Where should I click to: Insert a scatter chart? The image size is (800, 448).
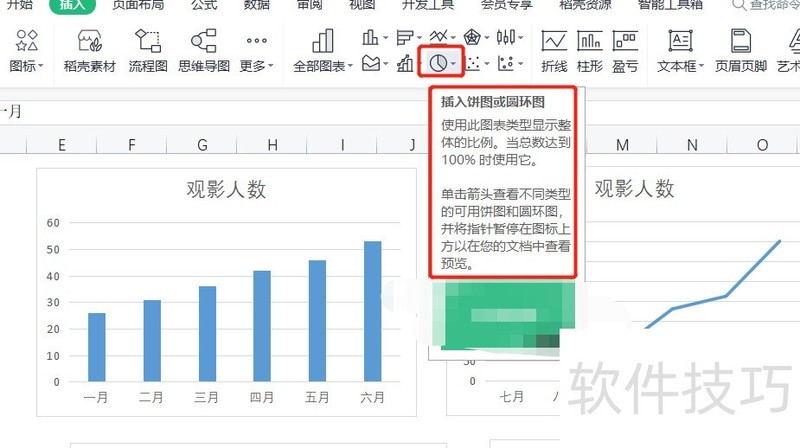click(473, 64)
